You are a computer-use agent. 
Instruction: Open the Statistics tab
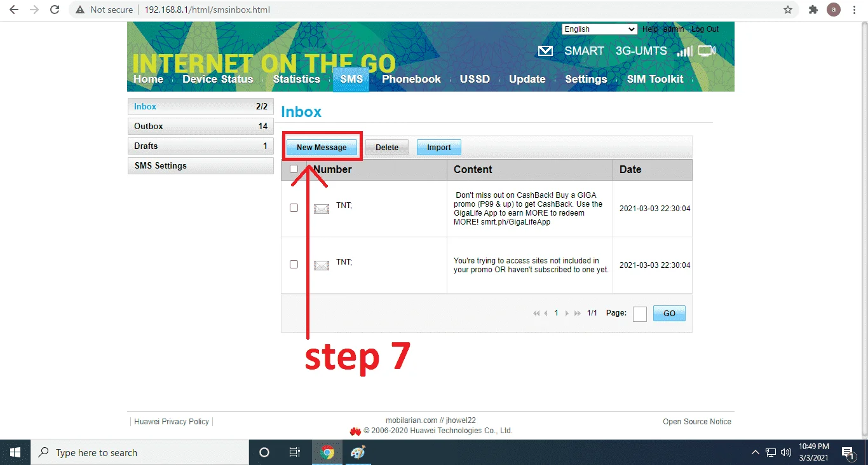pyautogui.click(x=297, y=79)
